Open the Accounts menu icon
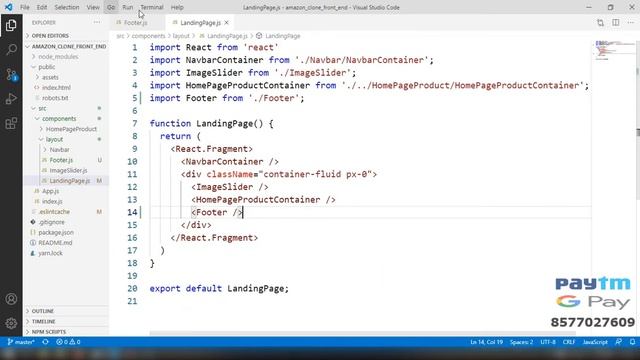 click(11, 299)
